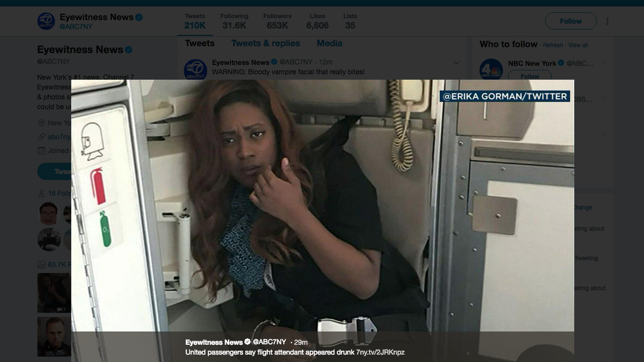Open the Following 31.6K list
This screenshot has width=644, height=362.
point(234,21)
